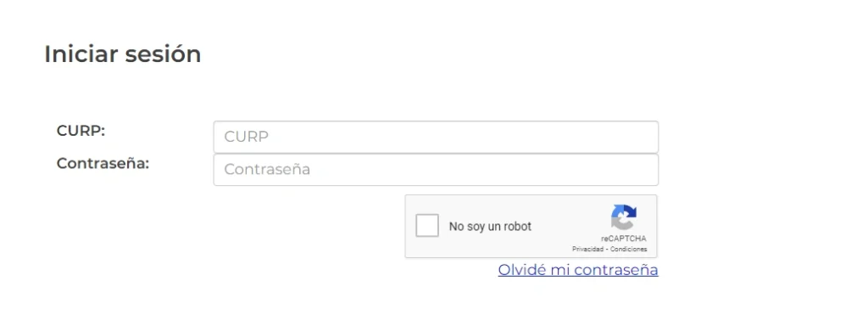The height and width of the screenshot is (326, 868).
Task: Click the reCAPTCHA text under the logo
Action: (624, 239)
